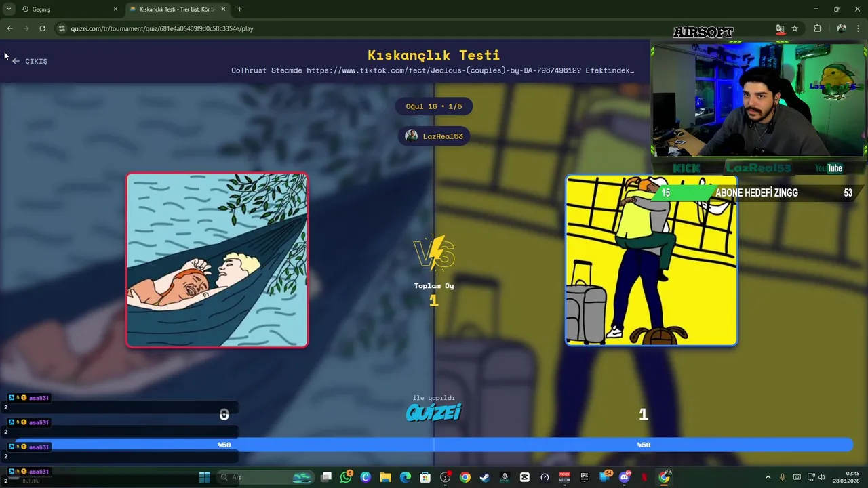The image size is (868, 488).
Task: Open Chrome extensions puzzle icon
Action: [817, 28]
